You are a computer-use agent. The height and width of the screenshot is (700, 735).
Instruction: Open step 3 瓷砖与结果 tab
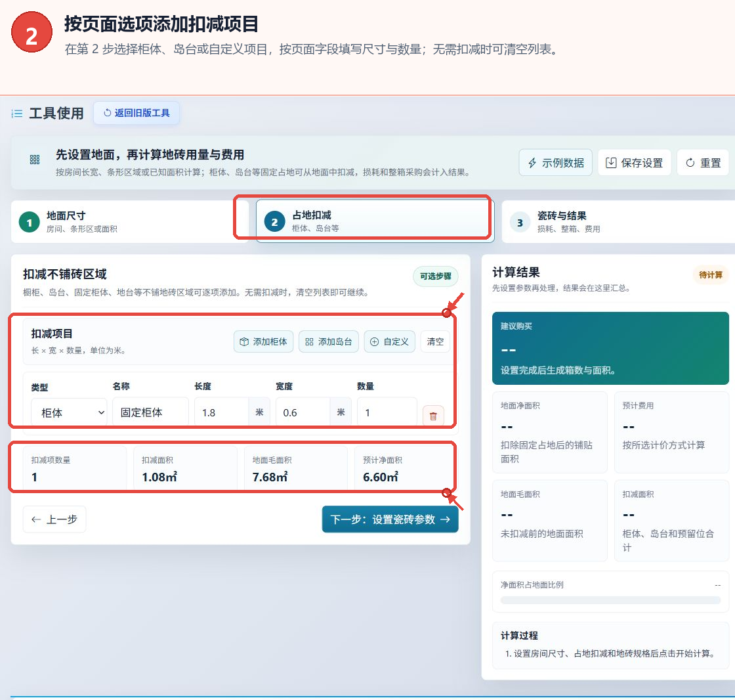[618, 221]
